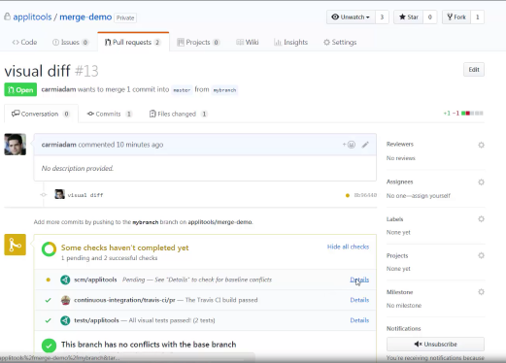This screenshot has height=363, width=506.
Task: Open the Wiki tab
Action: coord(247,42)
